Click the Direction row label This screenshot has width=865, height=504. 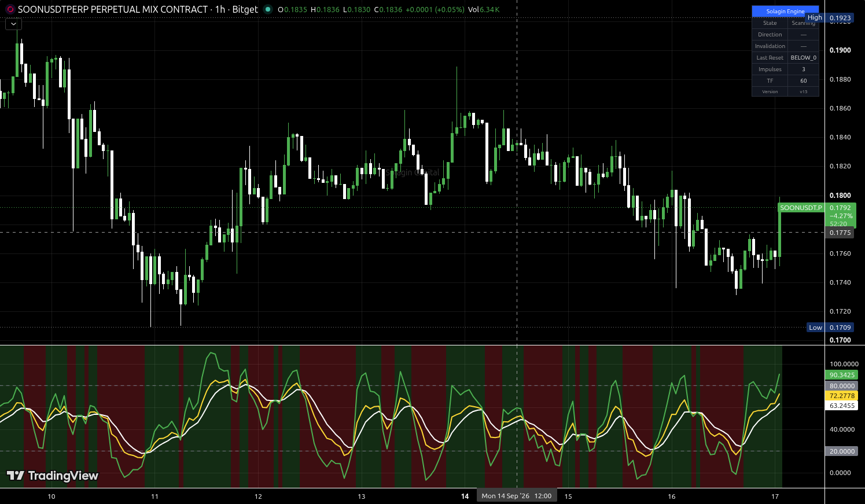[770, 35]
